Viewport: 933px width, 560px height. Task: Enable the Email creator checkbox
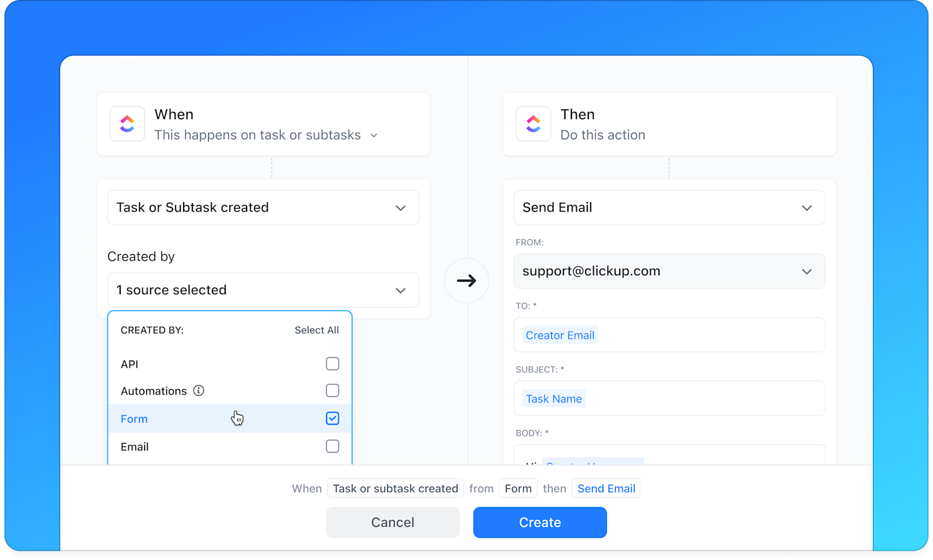point(332,446)
